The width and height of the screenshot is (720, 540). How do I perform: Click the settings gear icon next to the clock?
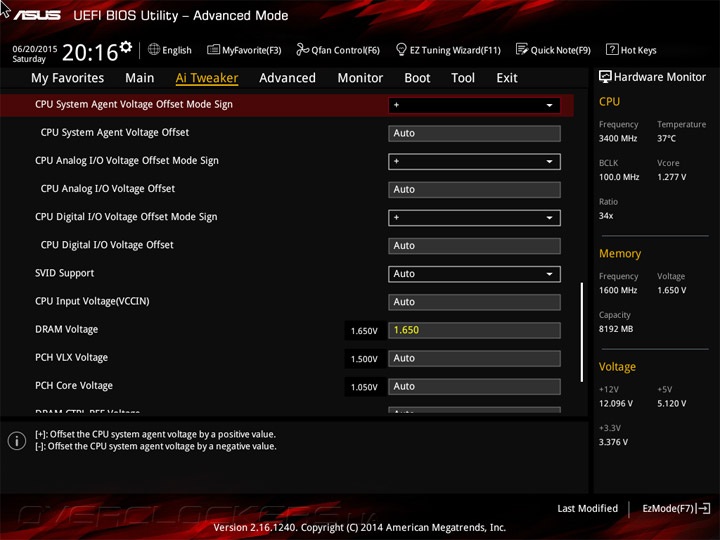(x=126, y=46)
